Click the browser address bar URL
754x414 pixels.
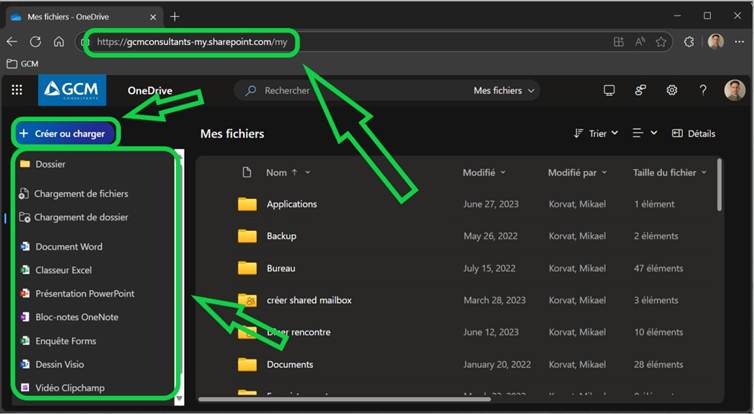pyautogui.click(x=192, y=42)
